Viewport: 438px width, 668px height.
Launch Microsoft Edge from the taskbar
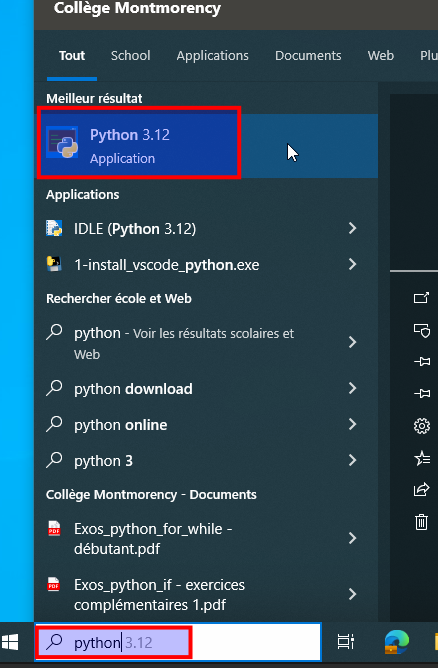396,642
